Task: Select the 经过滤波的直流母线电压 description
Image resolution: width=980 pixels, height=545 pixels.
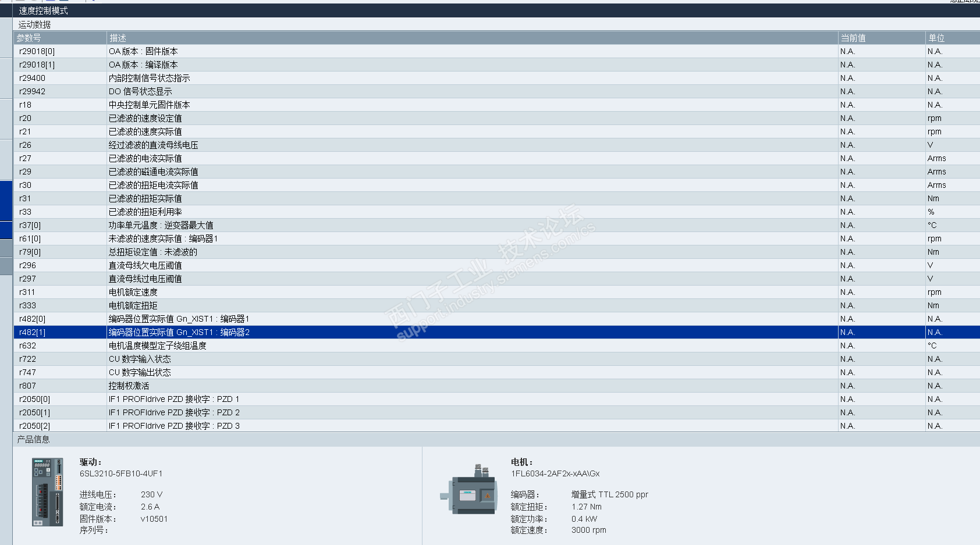Action: point(154,145)
